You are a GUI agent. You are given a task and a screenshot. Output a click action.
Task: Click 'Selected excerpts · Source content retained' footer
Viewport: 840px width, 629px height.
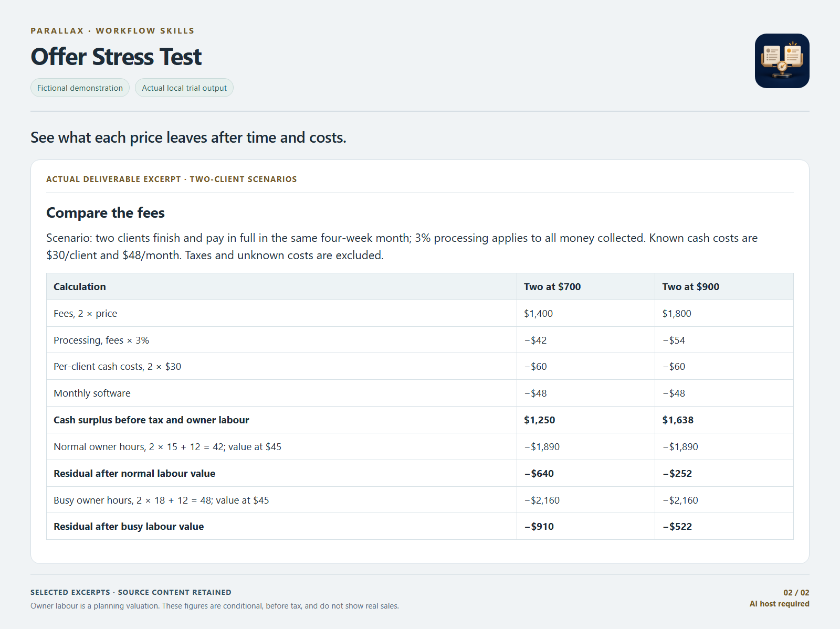click(131, 592)
